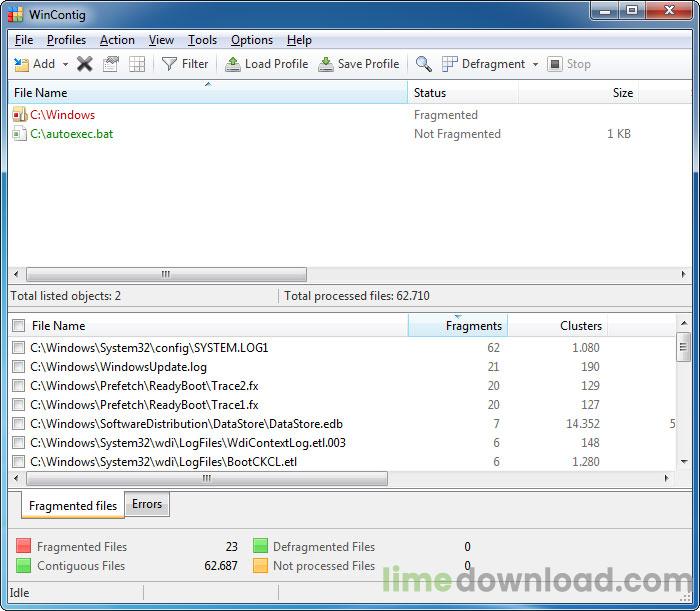Select the C:\Windows entry in the list
This screenshot has width=700, height=611.
[62, 115]
